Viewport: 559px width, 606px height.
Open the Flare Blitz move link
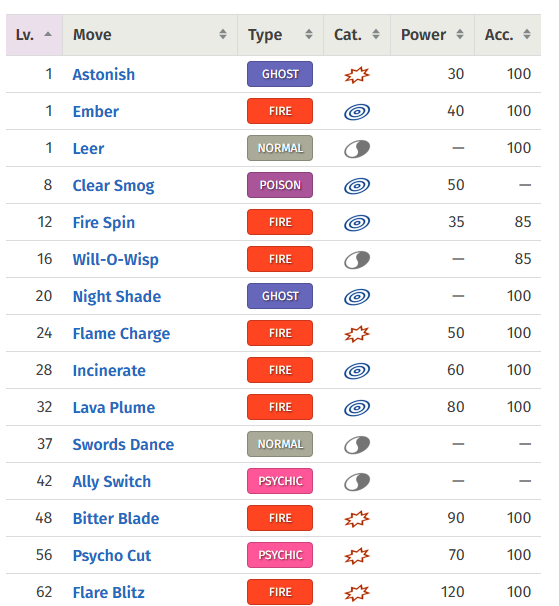(x=109, y=592)
